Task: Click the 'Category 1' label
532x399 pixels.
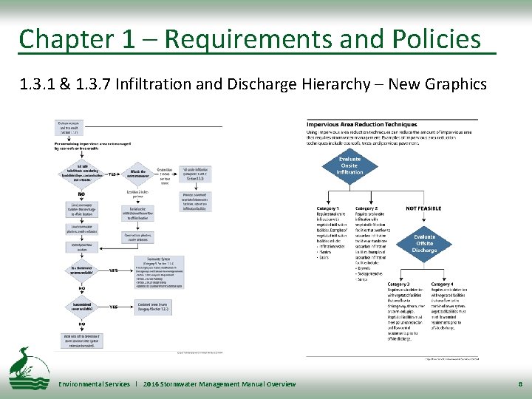Action: click(327, 208)
